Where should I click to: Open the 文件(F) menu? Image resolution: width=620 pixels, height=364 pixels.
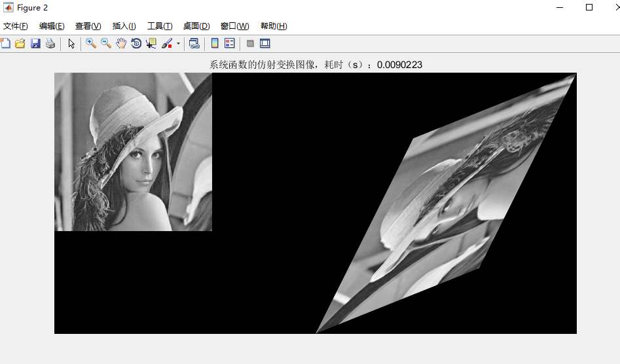(x=16, y=26)
